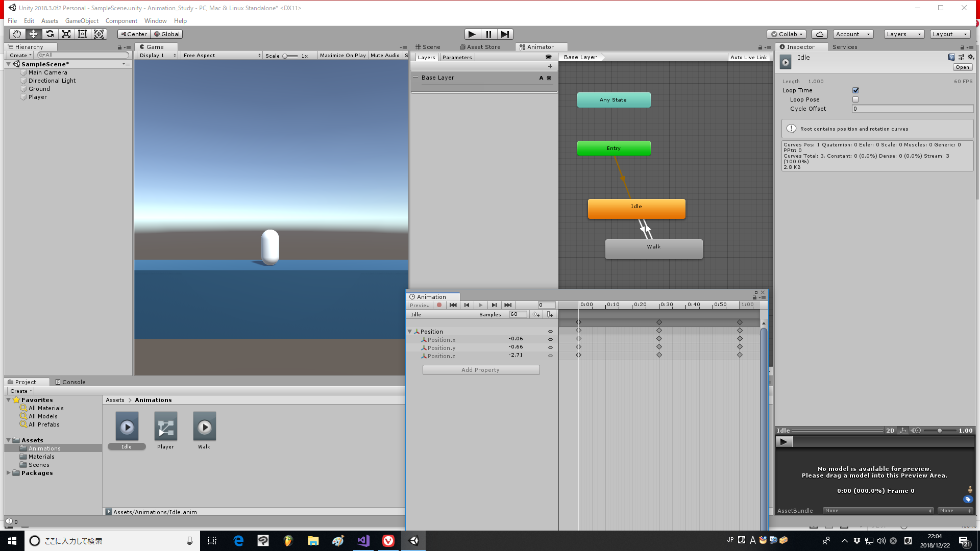Expand the Packages folder in the Project panel
Image resolution: width=980 pixels, height=551 pixels.
tap(8, 473)
